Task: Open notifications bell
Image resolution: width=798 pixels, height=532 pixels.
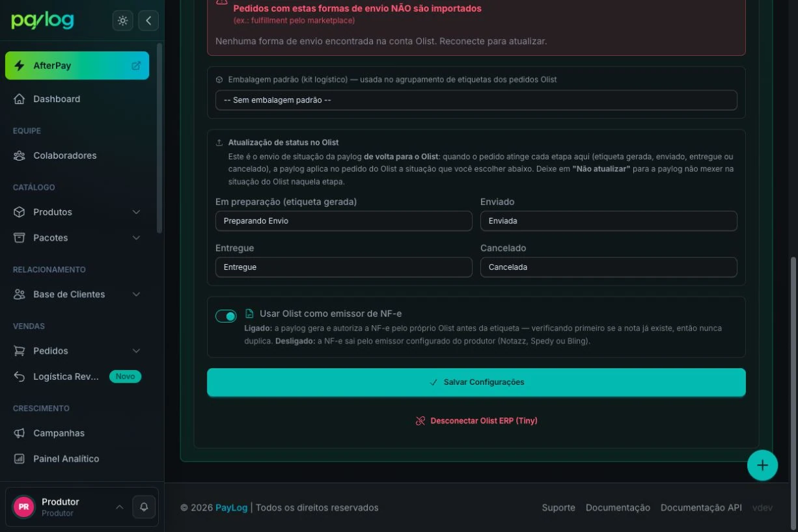Action: click(x=144, y=507)
